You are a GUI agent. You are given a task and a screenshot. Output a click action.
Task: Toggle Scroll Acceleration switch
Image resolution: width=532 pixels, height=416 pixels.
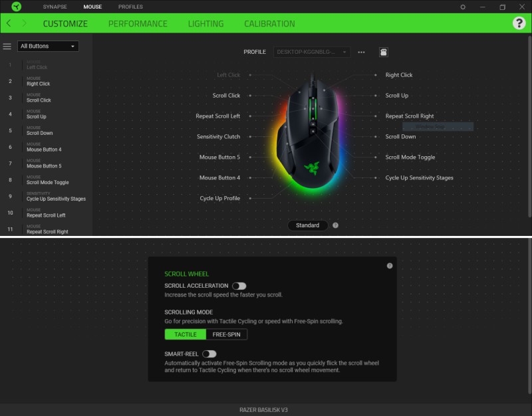pyautogui.click(x=239, y=286)
